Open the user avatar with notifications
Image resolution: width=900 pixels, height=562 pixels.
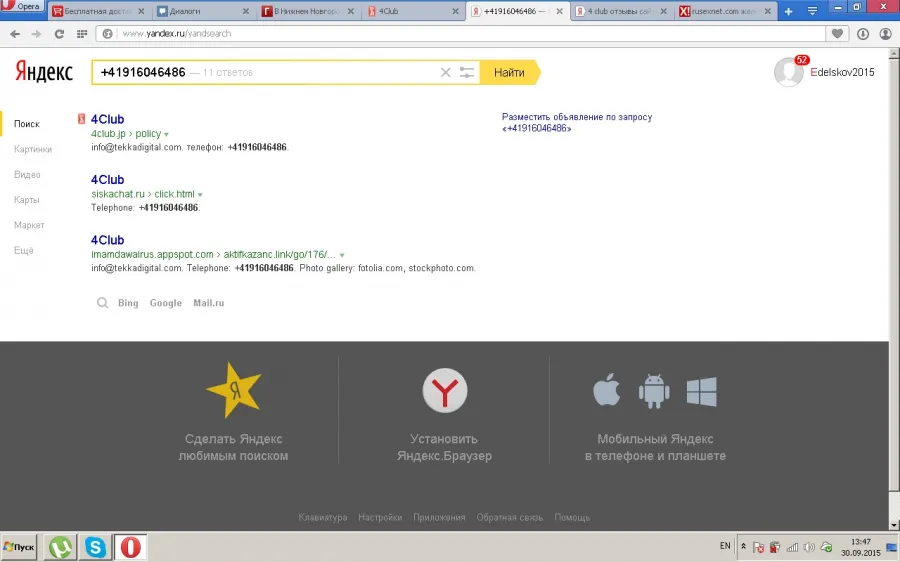pos(790,71)
